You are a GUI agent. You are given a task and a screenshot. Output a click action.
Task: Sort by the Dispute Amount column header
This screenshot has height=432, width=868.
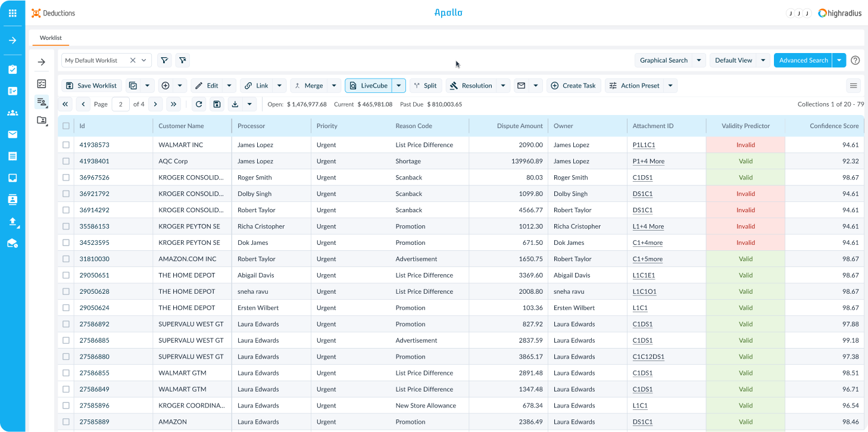[x=520, y=126]
